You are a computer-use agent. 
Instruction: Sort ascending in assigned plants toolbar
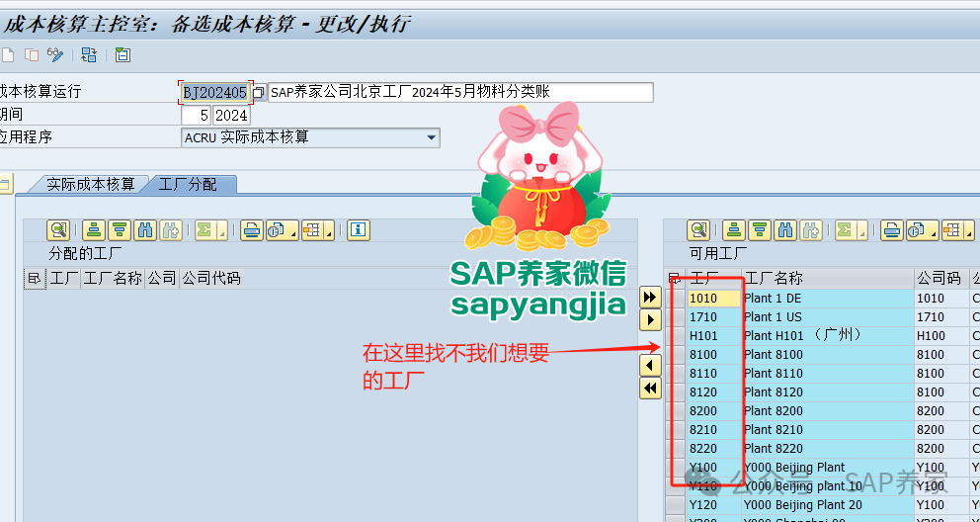click(x=94, y=230)
